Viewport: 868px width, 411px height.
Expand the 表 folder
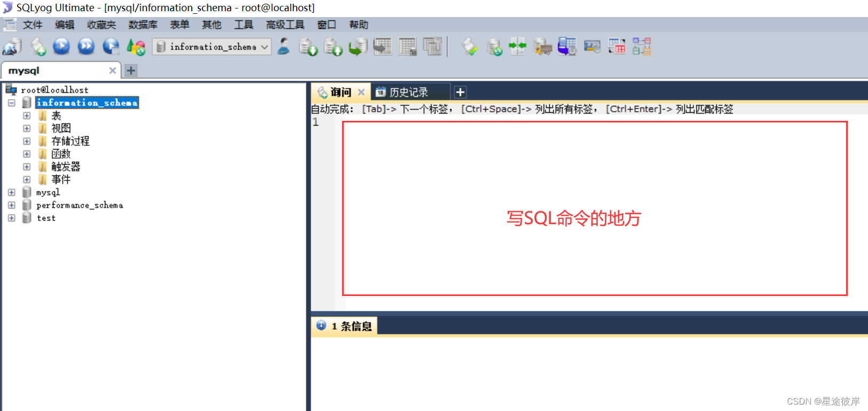tap(27, 116)
